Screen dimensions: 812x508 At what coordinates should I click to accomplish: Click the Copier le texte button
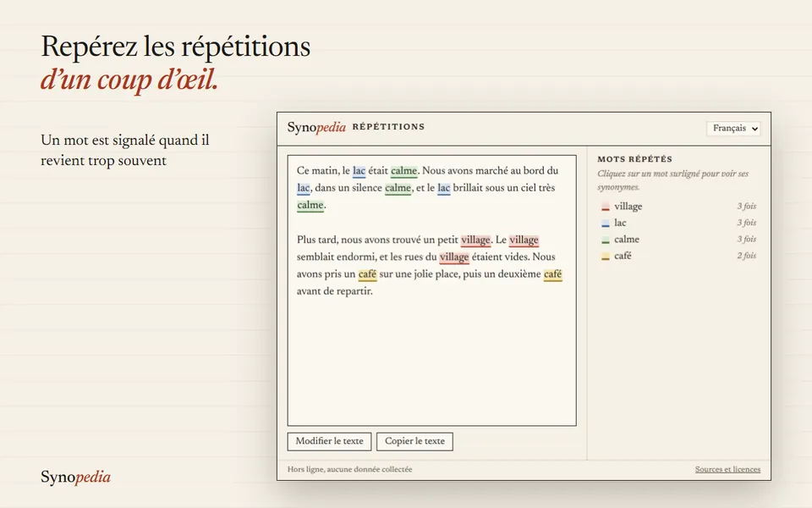[414, 441]
